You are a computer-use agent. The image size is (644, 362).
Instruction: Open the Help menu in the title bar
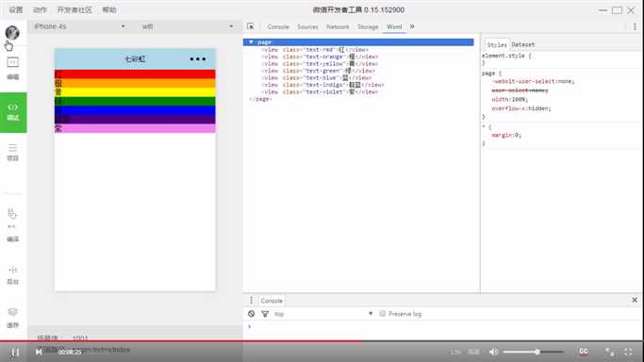pos(109,9)
